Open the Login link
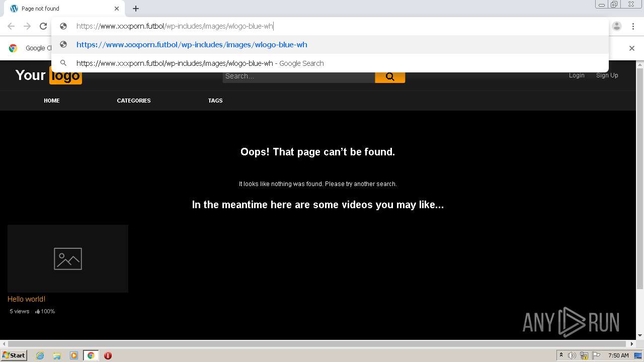This screenshot has width=644, height=362. point(577,75)
